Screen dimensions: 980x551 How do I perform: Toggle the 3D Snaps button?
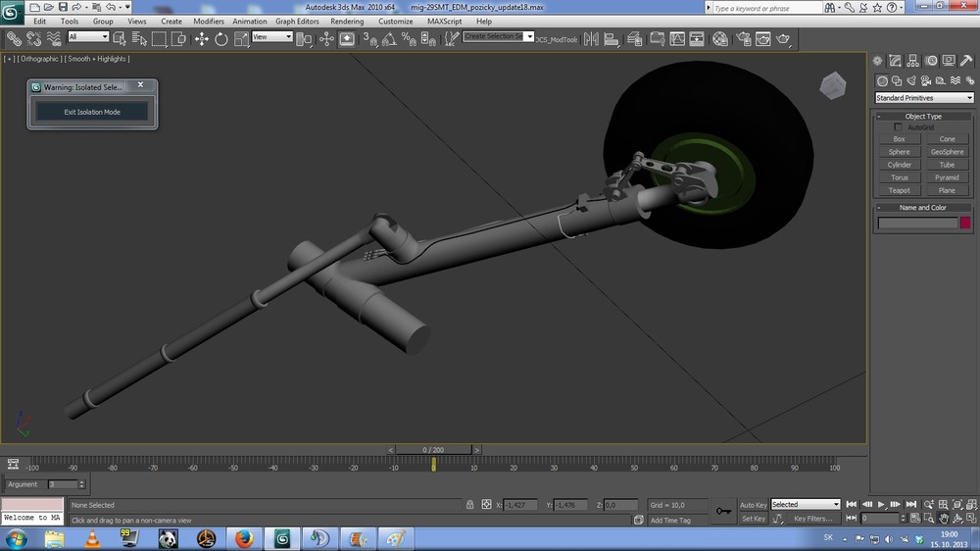[x=369, y=39]
